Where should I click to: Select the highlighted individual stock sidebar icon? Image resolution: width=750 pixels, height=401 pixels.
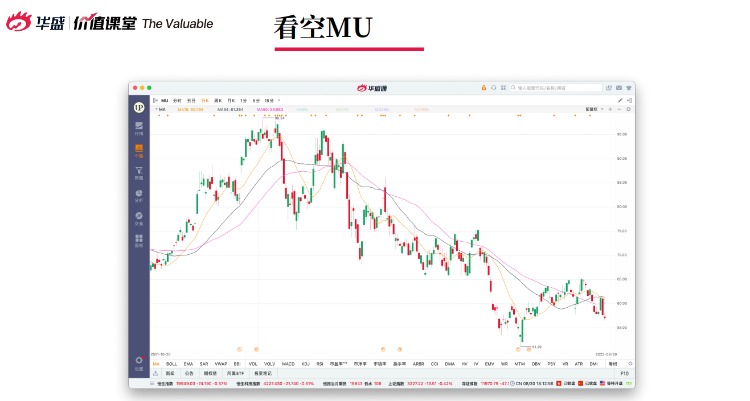139,150
